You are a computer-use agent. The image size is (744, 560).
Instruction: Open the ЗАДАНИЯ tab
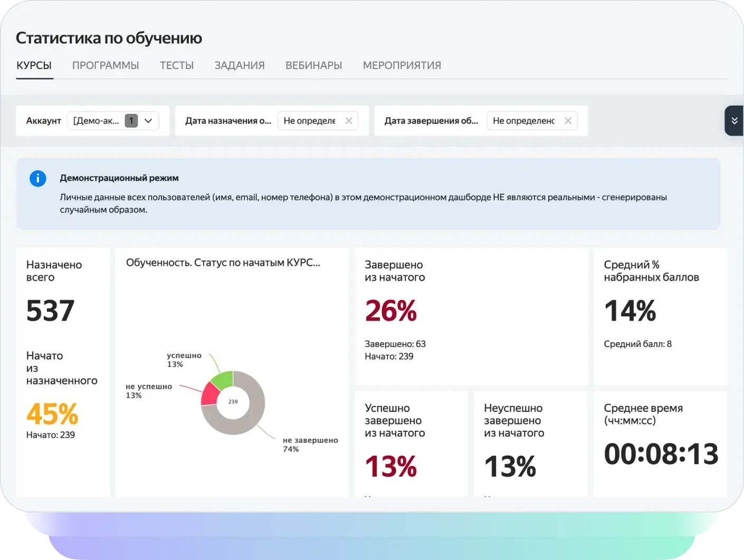coord(240,65)
